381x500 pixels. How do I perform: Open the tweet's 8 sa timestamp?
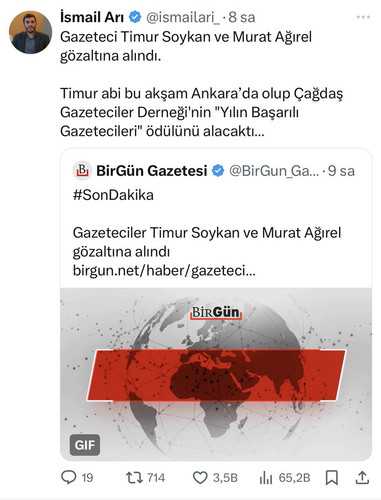(x=242, y=17)
